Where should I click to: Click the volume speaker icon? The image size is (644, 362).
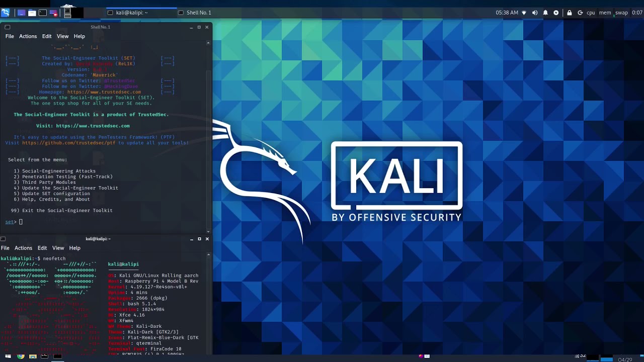point(535,13)
